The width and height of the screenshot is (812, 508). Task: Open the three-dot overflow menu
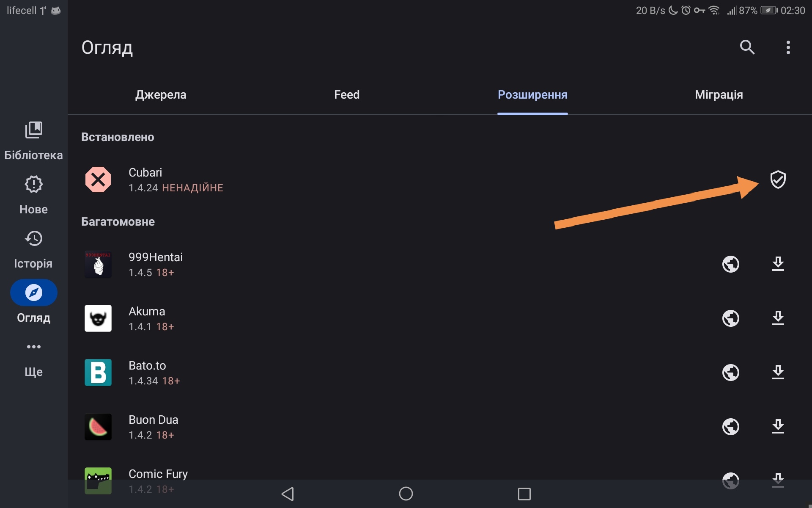(788, 47)
